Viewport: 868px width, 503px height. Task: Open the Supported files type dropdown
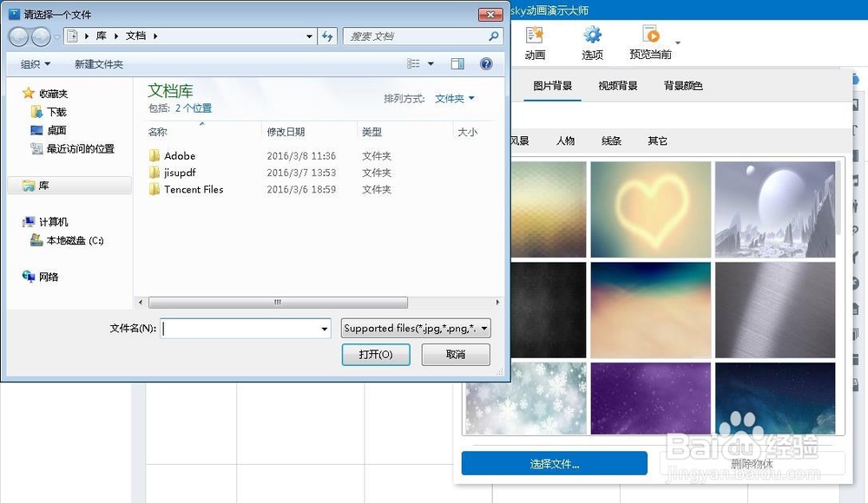415,329
